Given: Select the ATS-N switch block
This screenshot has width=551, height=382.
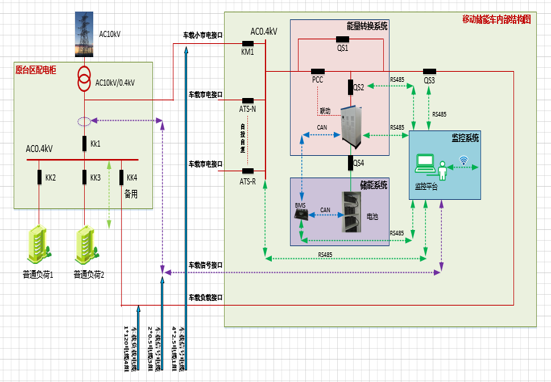Looking at the screenshot, I should [x=248, y=101].
